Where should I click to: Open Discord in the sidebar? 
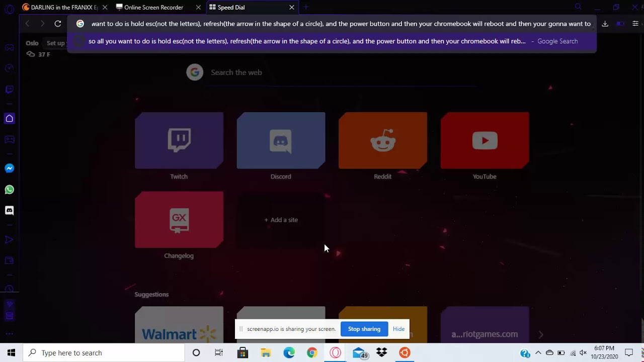coord(9,211)
